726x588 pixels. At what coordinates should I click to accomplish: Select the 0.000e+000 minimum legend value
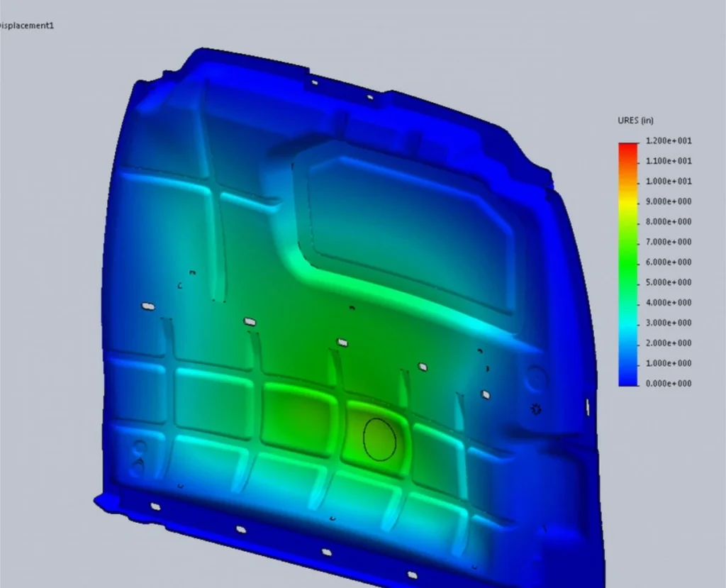669,384
